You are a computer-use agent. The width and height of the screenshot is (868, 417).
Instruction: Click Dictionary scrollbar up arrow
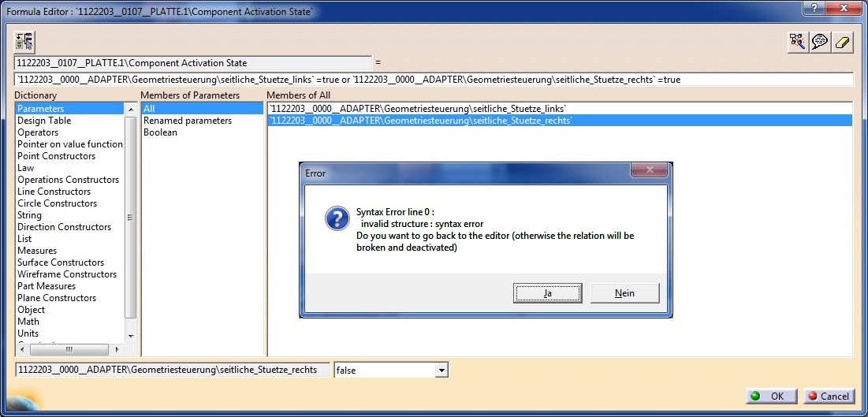[x=131, y=109]
